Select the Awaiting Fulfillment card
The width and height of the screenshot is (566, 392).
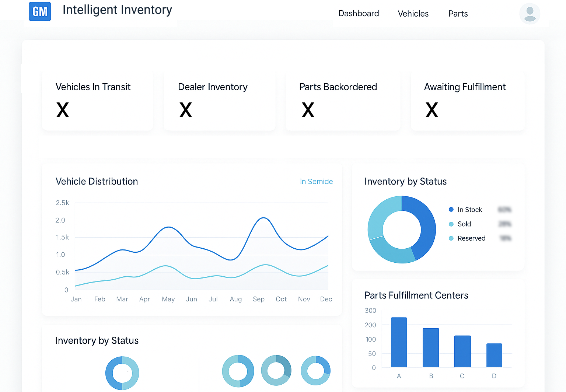tap(468, 101)
